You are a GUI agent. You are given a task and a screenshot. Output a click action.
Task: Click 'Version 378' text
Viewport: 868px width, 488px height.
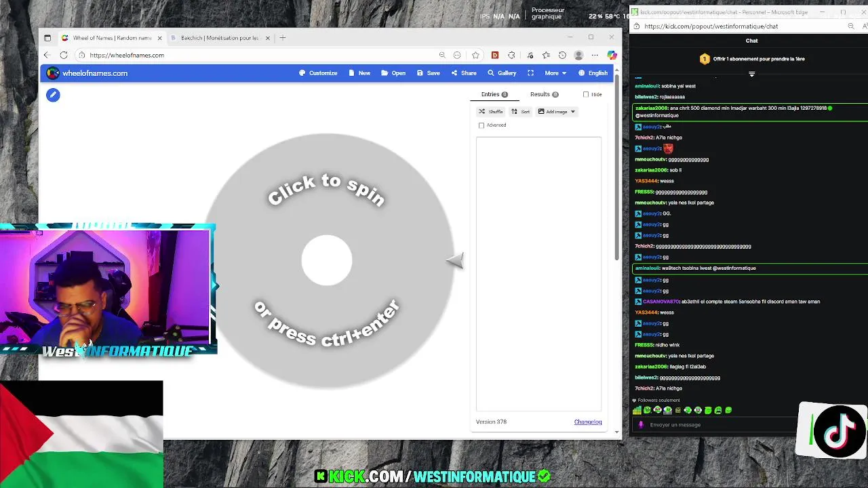pos(492,422)
